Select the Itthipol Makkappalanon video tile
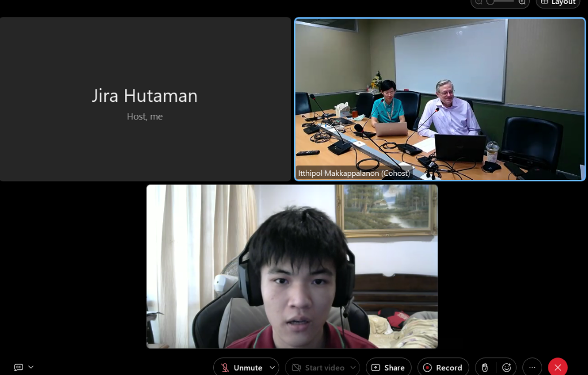This screenshot has height=375, width=588. 440,90
